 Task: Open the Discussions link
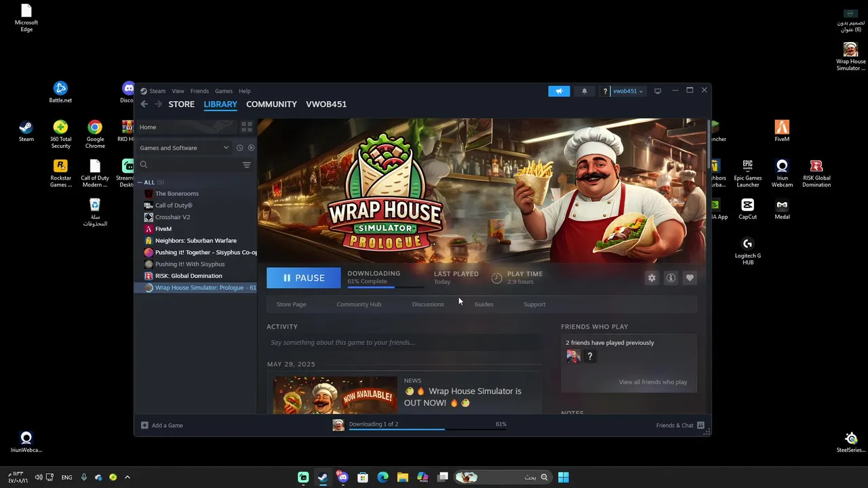(428, 304)
